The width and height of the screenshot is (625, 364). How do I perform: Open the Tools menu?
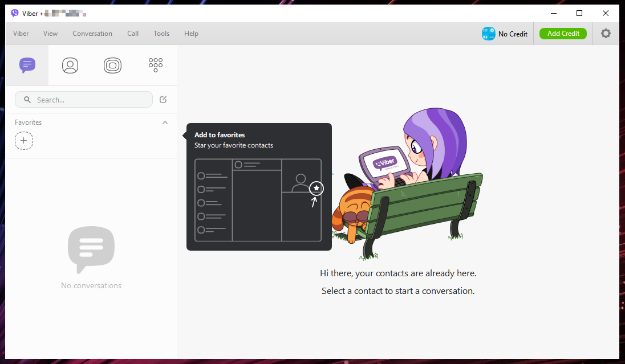(x=161, y=34)
